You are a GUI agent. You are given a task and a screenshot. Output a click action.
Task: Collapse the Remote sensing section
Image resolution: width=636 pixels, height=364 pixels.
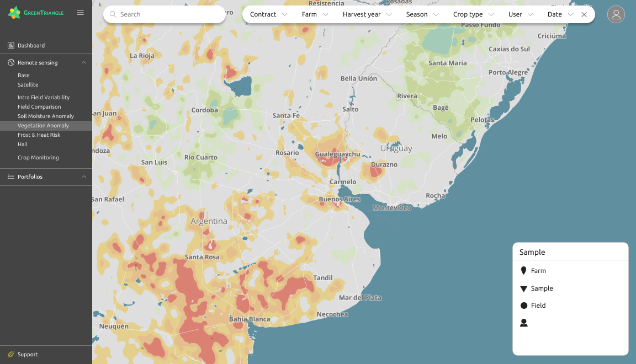click(x=84, y=63)
